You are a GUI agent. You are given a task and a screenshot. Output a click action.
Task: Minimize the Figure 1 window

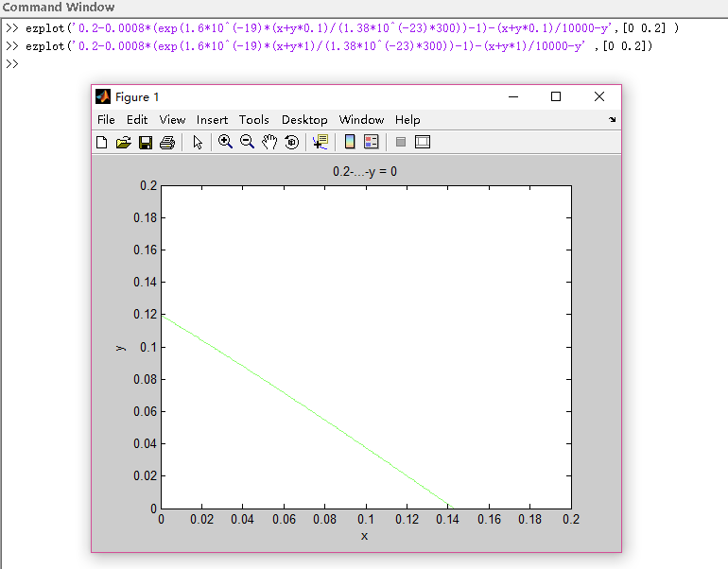click(513, 96)
